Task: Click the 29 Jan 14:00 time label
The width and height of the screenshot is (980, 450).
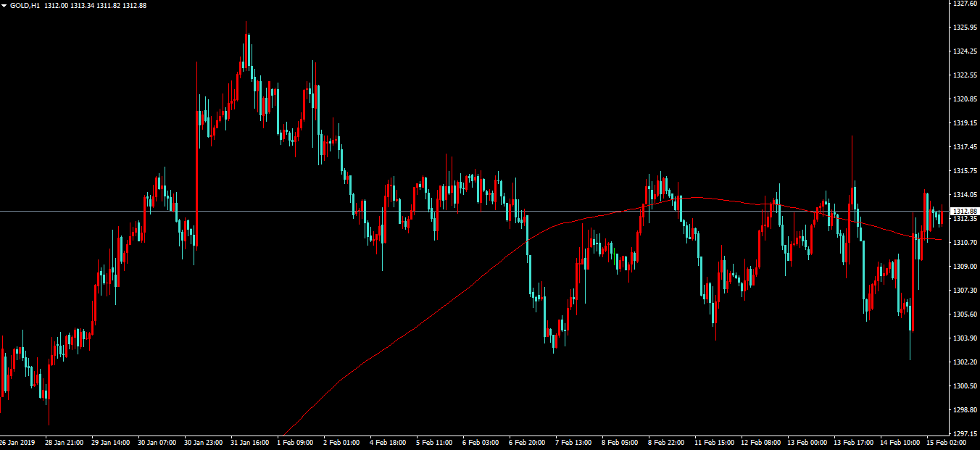Action: tap(111, 442)
